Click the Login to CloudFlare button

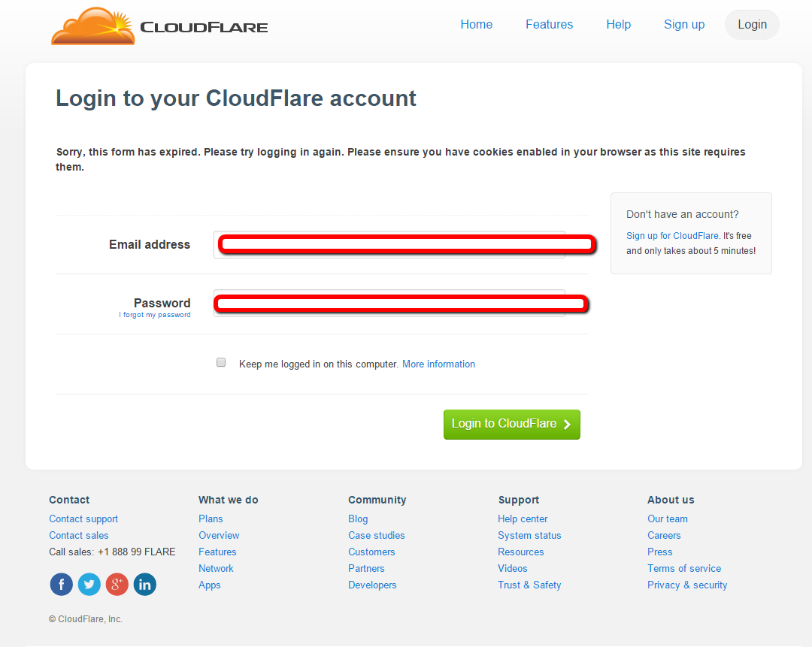tap(512, 425)
